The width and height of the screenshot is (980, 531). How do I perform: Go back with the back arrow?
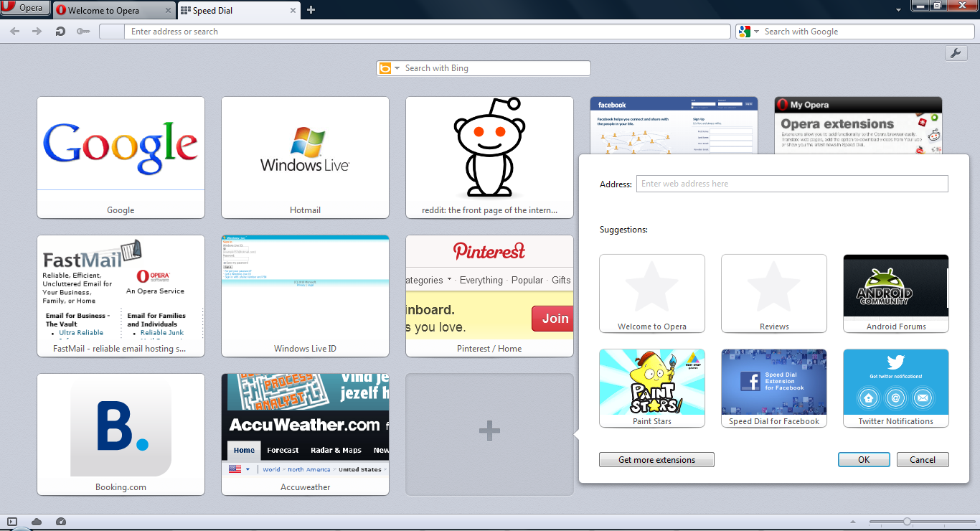tap(15, 32)
